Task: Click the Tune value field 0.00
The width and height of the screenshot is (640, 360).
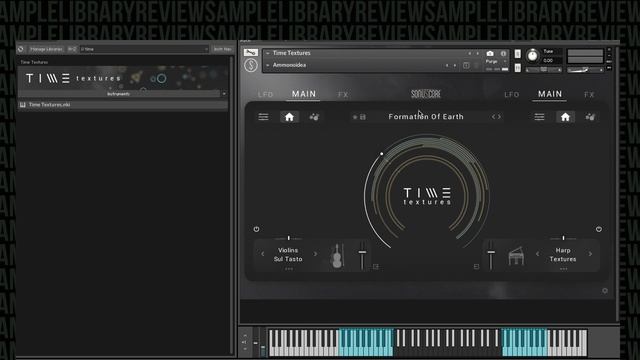Action: pyautogui.click(x=548, y=60)
